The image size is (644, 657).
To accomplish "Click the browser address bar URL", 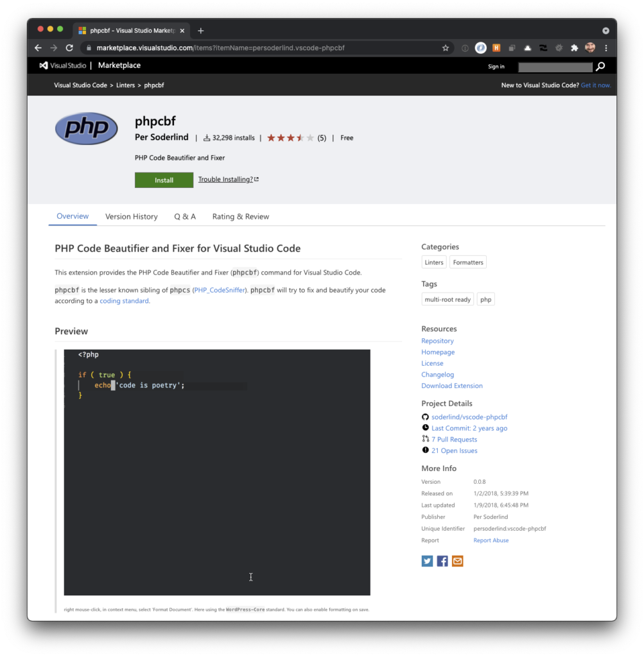I will point(220,47).
